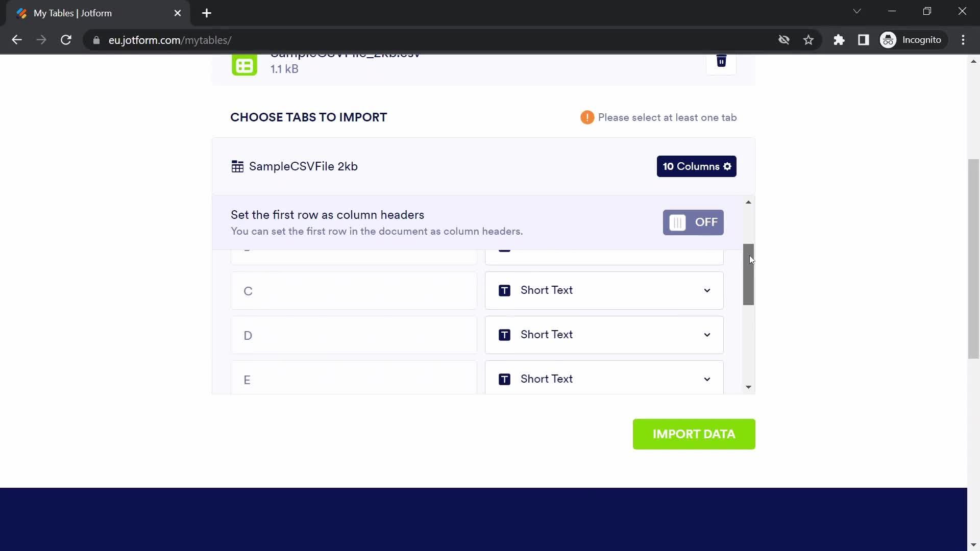Click the Short Text type icon for column C
Screen dimensions: 980x551
(504, 290)
